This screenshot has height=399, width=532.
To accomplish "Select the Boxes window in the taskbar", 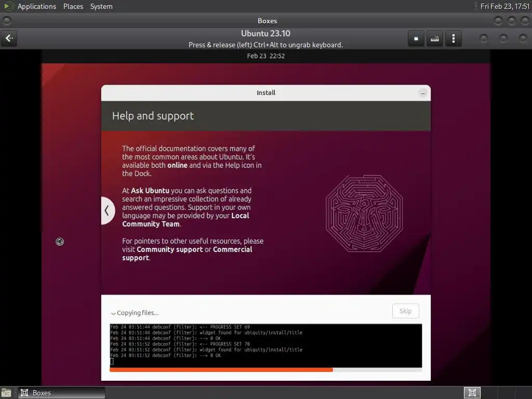I will 61,393.
